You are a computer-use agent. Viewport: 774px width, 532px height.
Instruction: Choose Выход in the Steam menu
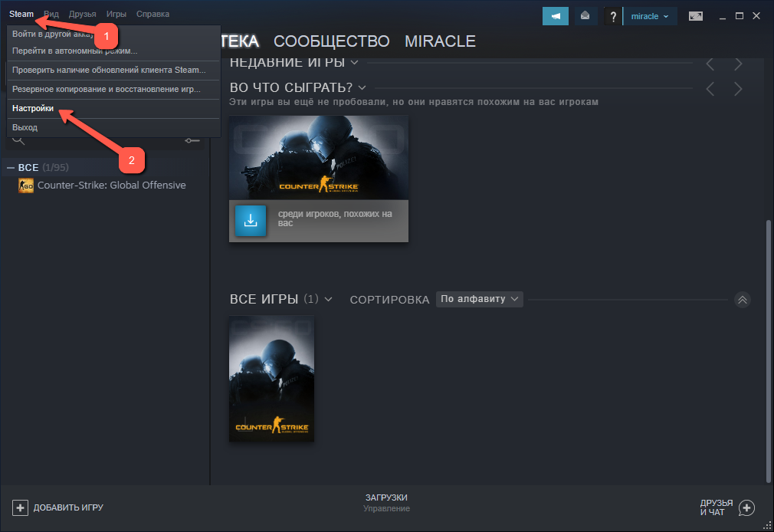pos(25,127)
